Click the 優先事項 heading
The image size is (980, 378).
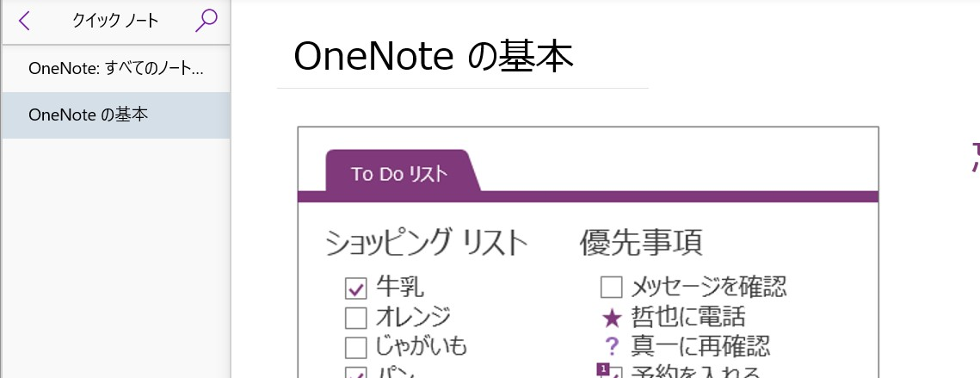641,243
